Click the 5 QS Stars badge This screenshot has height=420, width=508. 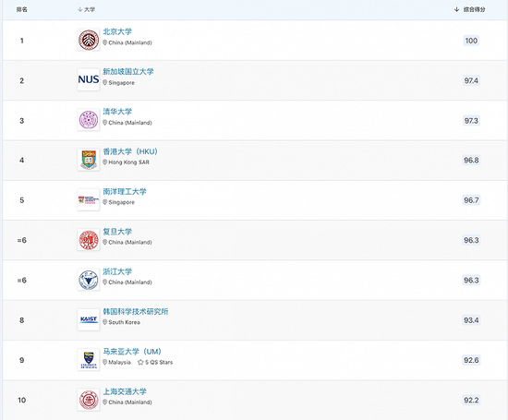pyautogui.click(x=155, y=362)
